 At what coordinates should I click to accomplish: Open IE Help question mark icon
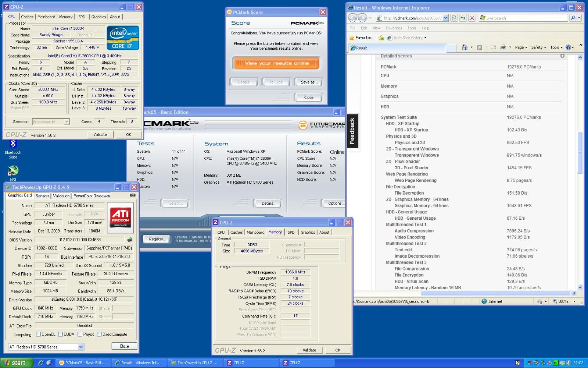[x=569, y=47]
